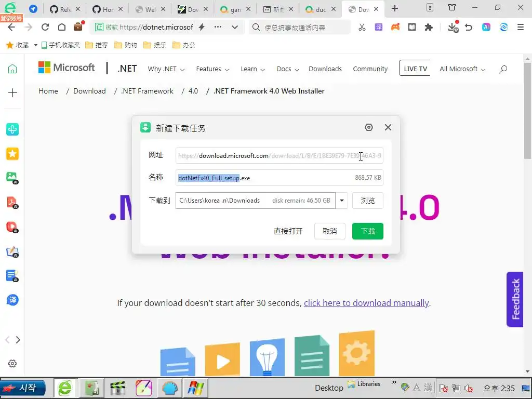Open the sidebar blue translate icon
Viewport: 532px width, 399px height.
pyautogui.click(x=12, y=300)
